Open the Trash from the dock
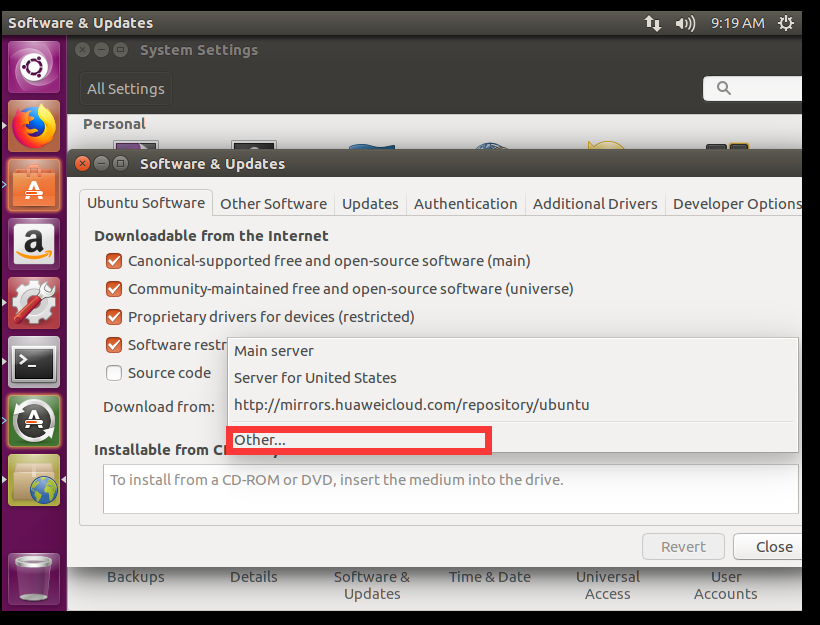The image size is (820, 625). 33,578
